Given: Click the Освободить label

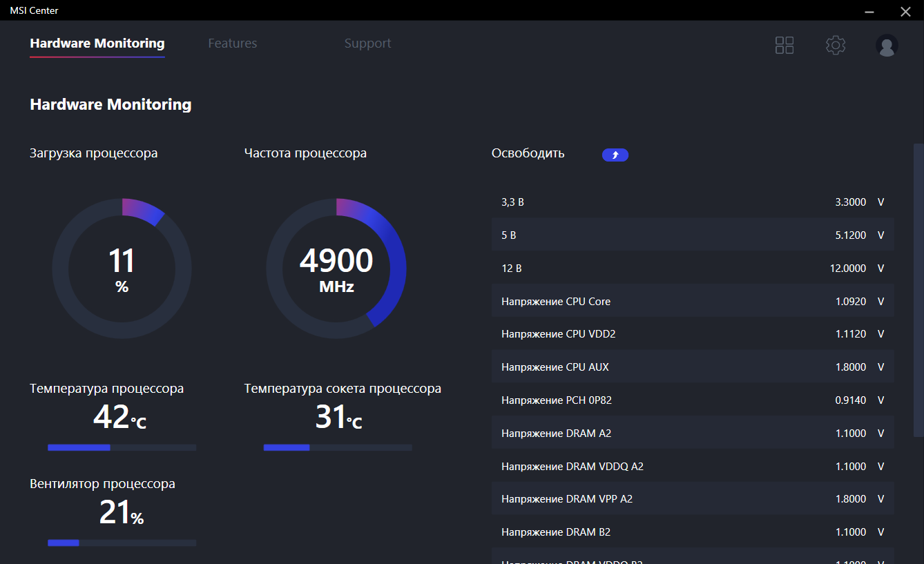Looking at the screenshot, I should point(528,153).
